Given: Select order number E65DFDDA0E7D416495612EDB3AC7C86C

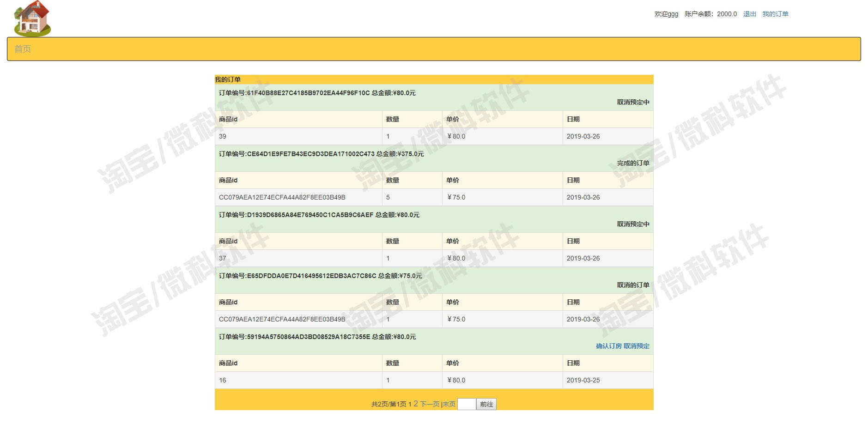Looking at the screenshot, I should click(311, 276).
